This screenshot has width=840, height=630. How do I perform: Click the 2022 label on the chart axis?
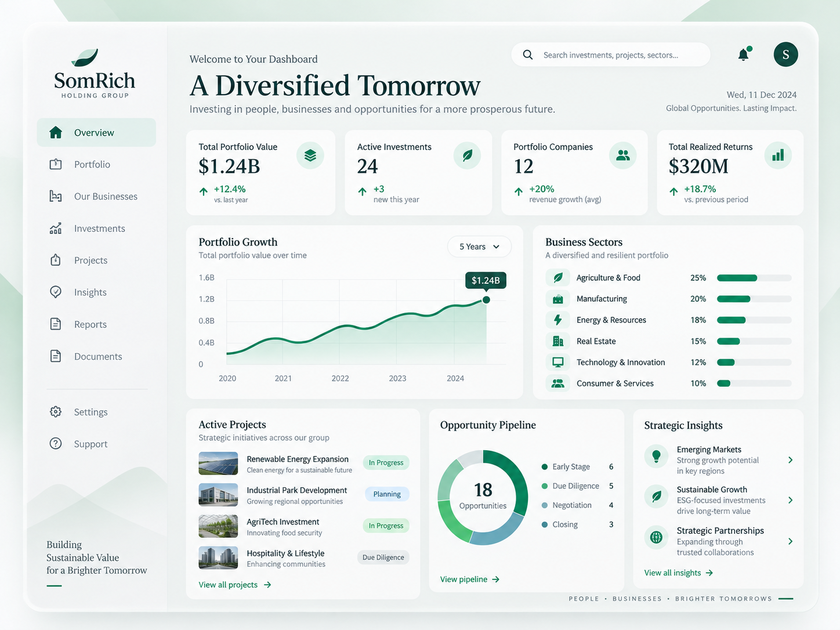coord(340,378)
